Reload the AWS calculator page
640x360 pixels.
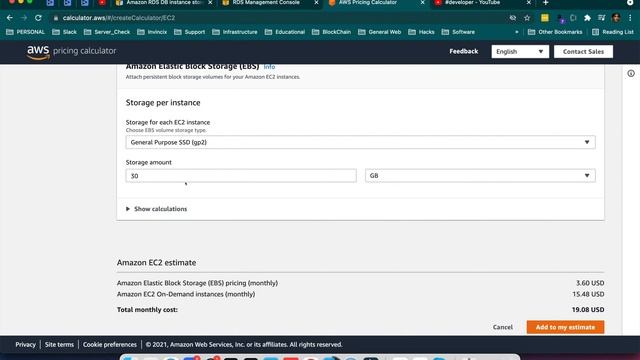click(38, 18)
